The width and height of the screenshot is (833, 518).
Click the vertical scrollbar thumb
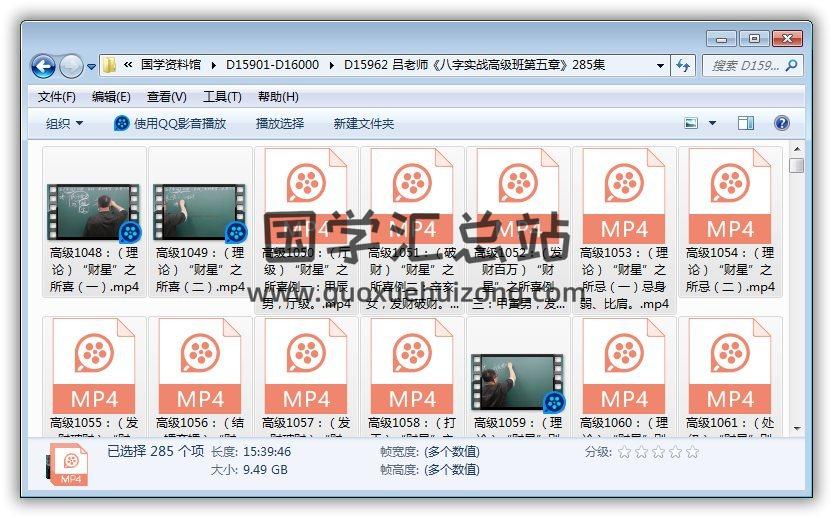point(796,165)
